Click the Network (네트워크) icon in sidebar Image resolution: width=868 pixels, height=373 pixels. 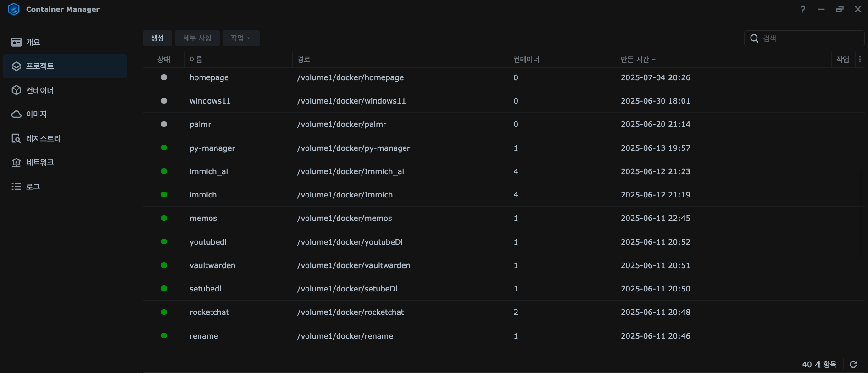coord(17,163)
